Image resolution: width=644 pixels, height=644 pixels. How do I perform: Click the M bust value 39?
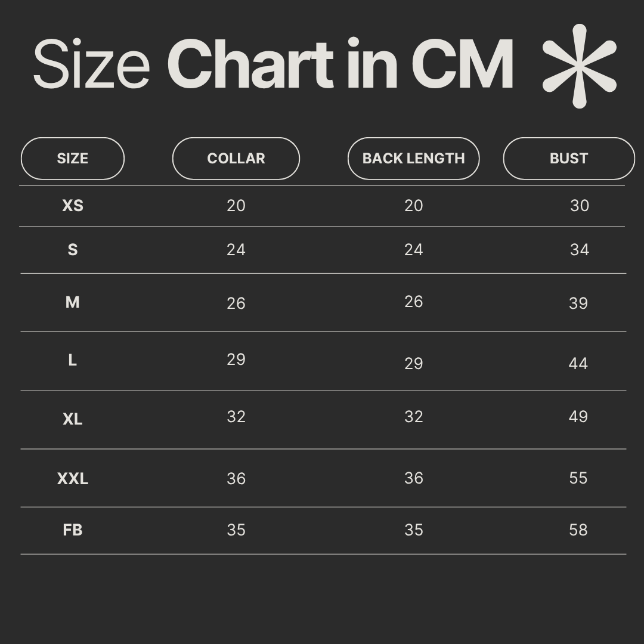pyautogui.click(x=578, y=304)
